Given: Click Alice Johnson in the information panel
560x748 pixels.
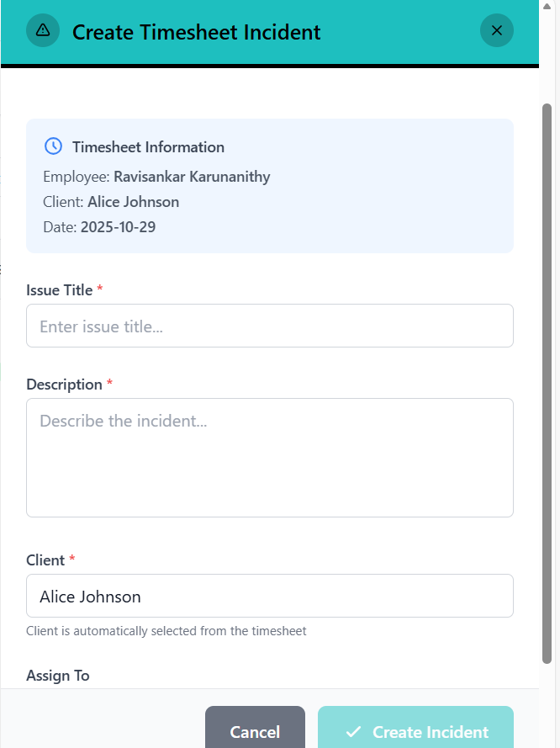Looking at the screenshot, I should [133, 202].
